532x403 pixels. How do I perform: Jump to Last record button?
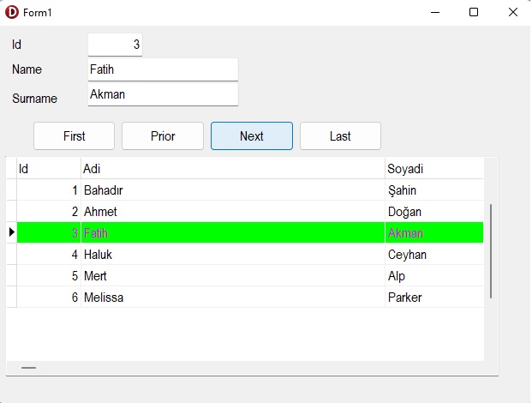coord(340,136)
